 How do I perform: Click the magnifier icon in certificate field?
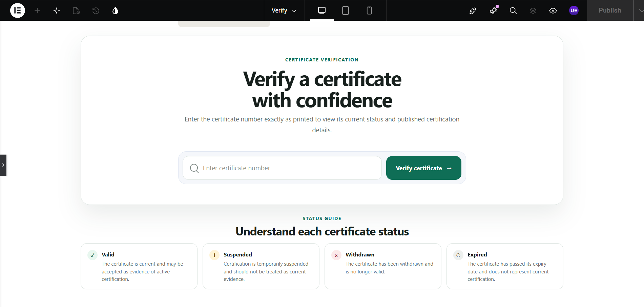pyautogui.click(x=194, y=168)
